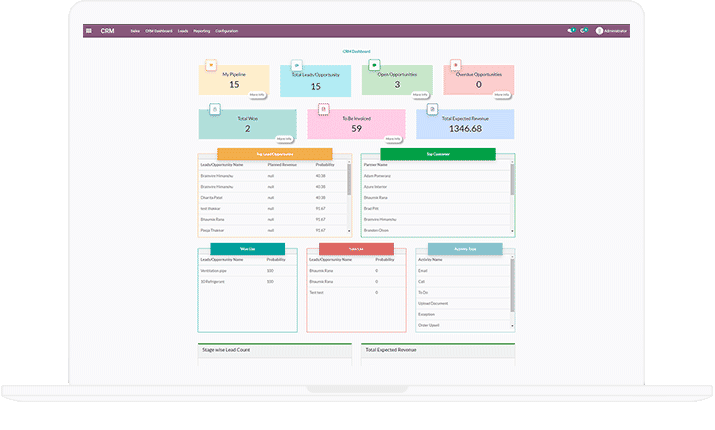This screenshot has height=430, width=715.
Task: Open the Configuration menu
Action: click(227, 31)
